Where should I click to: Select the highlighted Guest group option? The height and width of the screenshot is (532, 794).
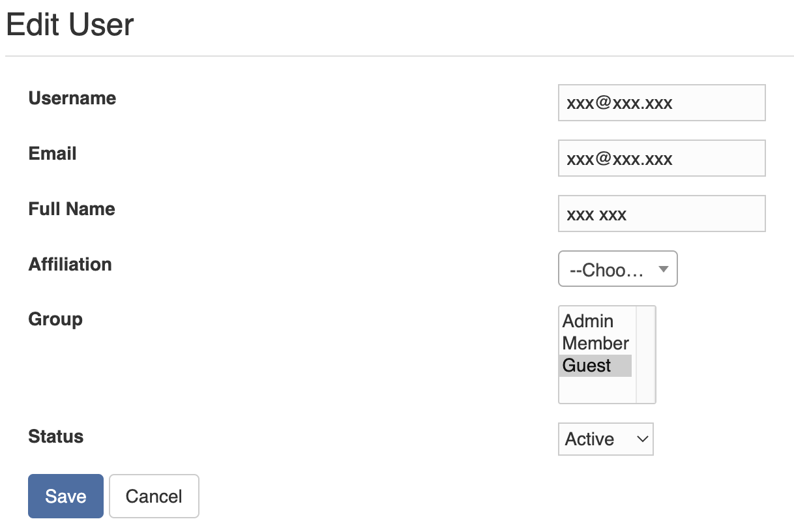click(x=587, y=365)
